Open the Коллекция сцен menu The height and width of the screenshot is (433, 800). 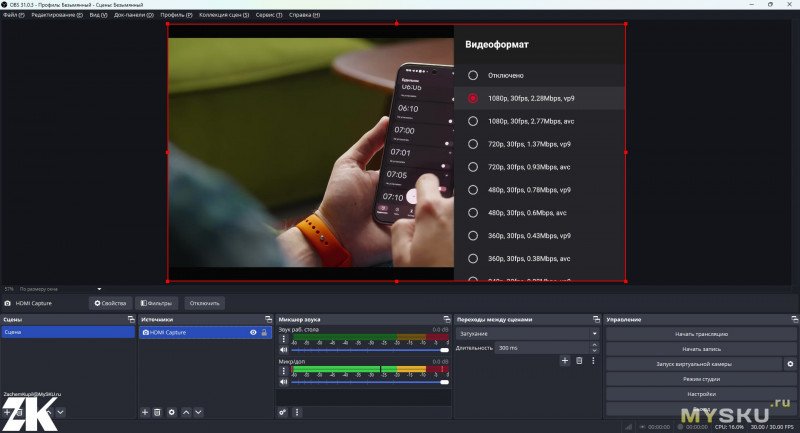point(224,15)
